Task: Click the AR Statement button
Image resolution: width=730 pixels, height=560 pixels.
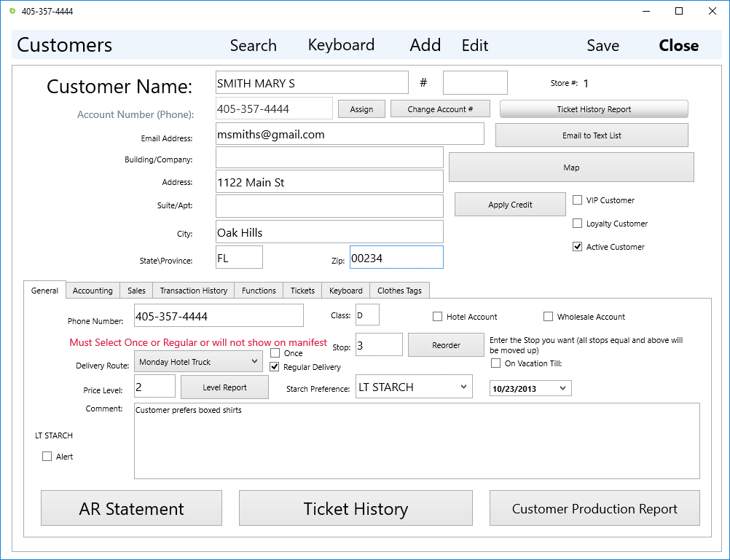Action: pos(131,508)
